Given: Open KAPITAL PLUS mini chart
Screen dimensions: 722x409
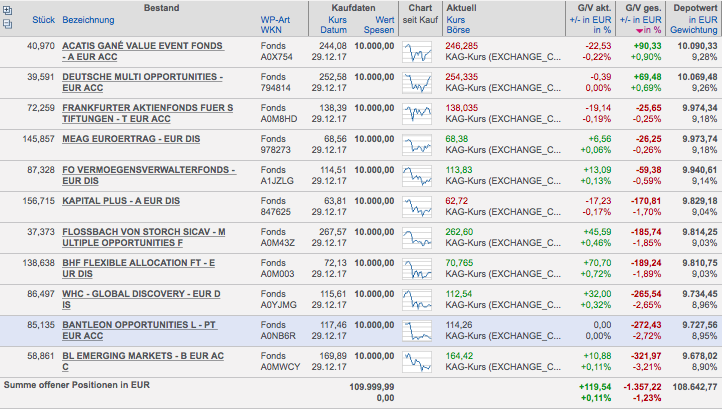Looking at the screenshot, I should pos(417,206).
